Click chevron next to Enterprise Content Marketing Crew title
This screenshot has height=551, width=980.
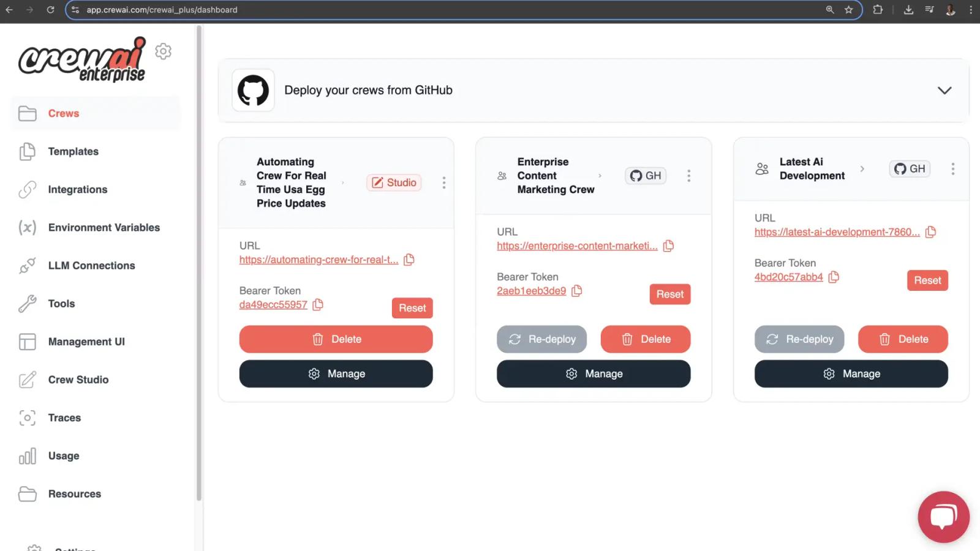pyautogui.click(x=600, y=176)
